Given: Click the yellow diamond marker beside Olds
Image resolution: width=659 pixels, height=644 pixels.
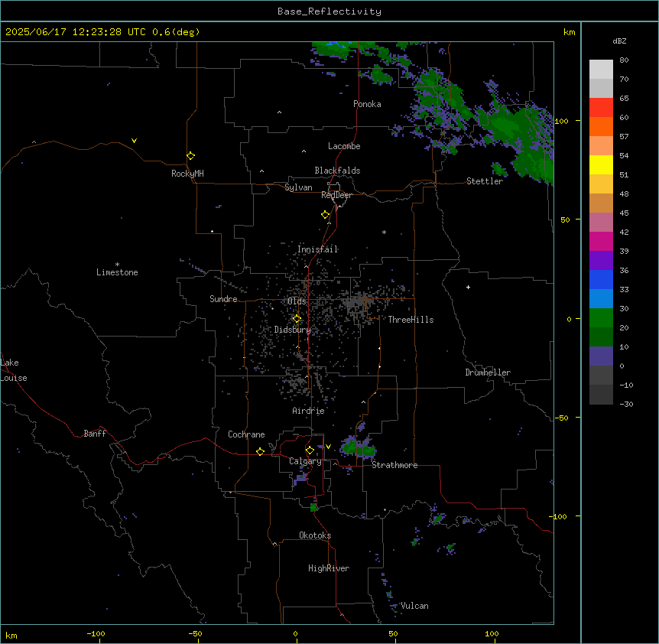Looking at the screenshot, I should pyautogui.click(x=297, y=319).
